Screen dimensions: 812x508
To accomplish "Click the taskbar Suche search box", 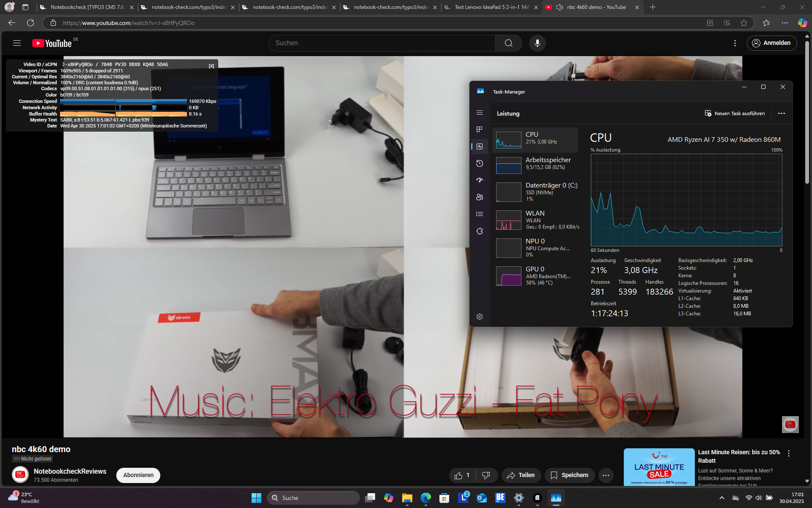I will coord(313,498).
